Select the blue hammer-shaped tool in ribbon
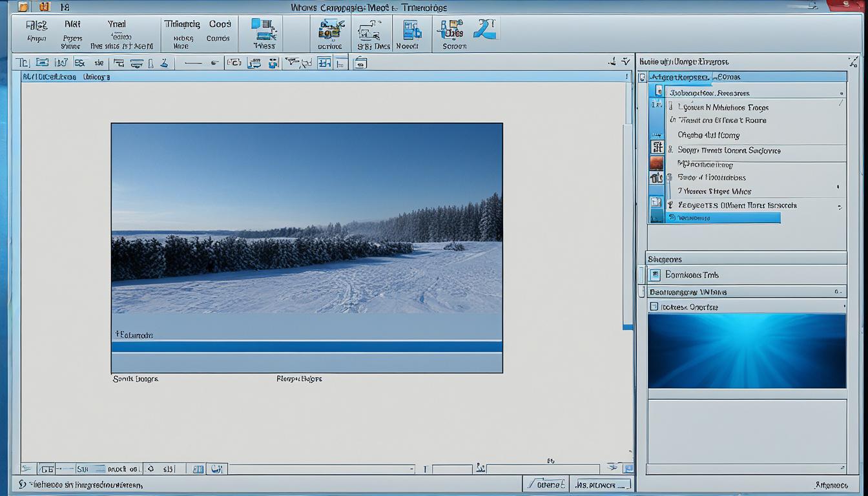 coord(484,29)
